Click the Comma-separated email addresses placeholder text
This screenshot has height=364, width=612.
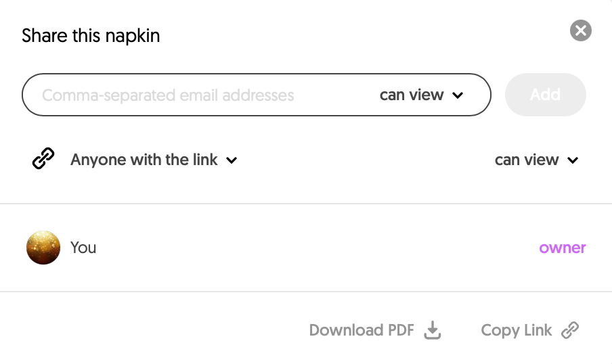pyautogui.click(x=168, y=95)
